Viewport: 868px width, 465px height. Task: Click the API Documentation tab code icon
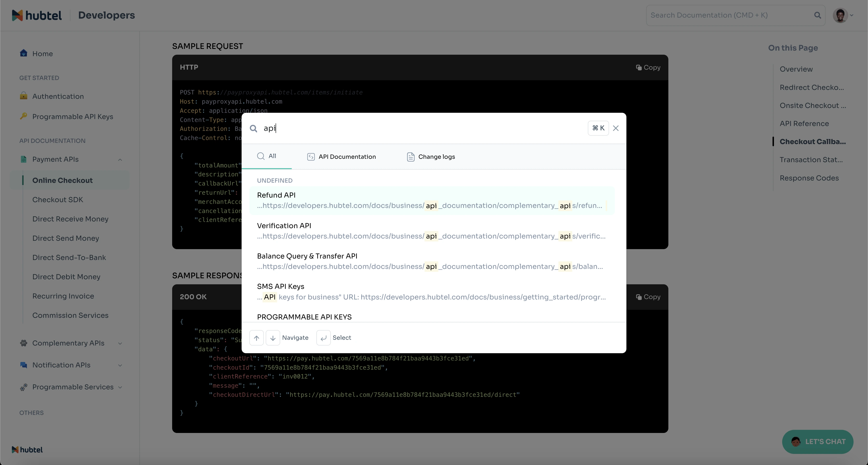pyautogui.click(x=311, y=157)
